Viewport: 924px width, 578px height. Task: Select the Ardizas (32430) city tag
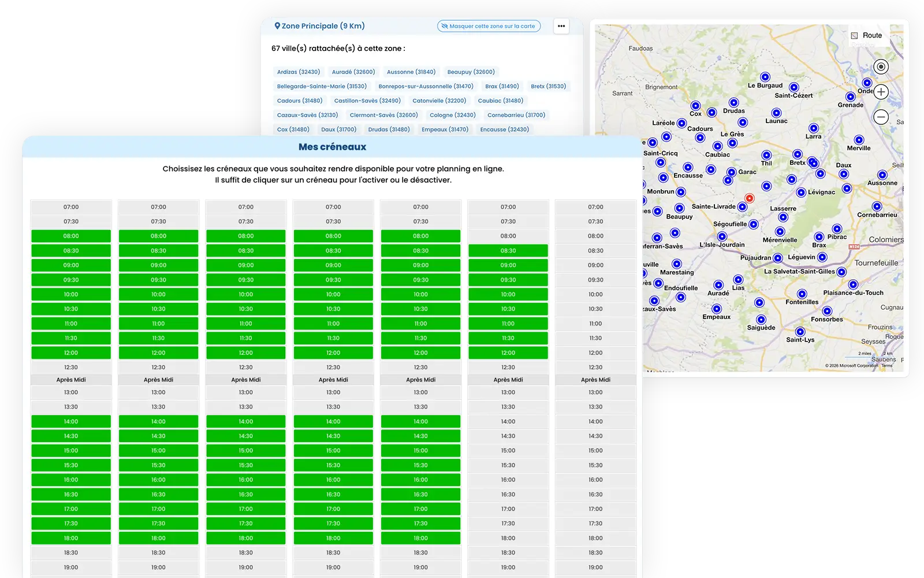pos(299,72)
